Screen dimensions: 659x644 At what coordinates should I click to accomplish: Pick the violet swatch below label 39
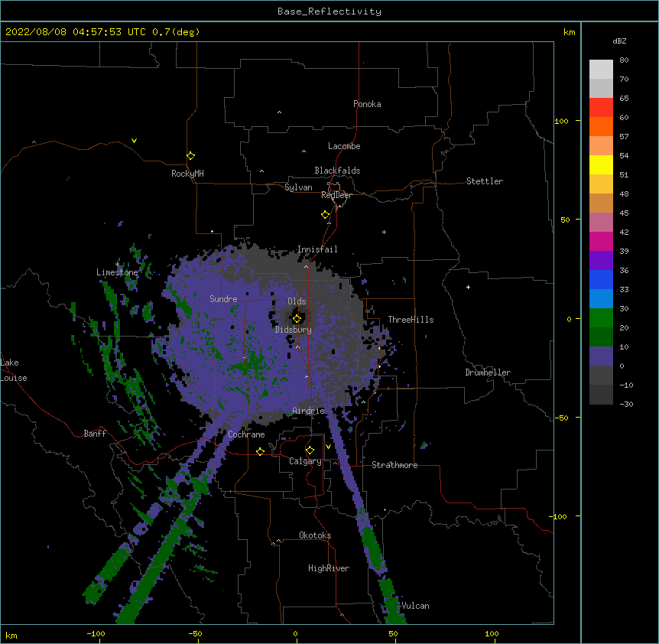click(601, 261)
